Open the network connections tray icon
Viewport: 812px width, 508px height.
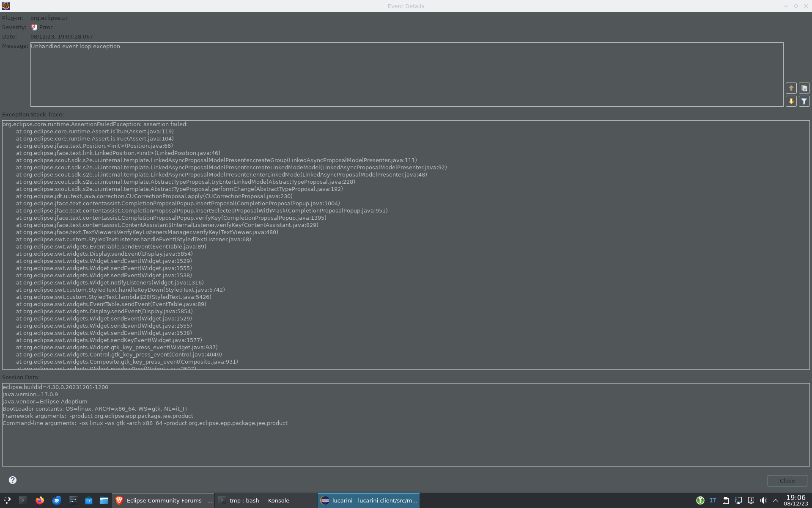click(x=738, y=500)
